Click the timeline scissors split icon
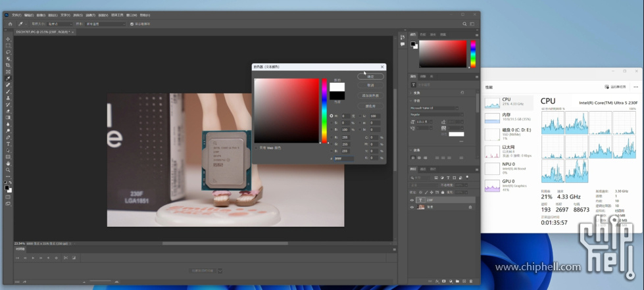This screenshot has height=290, width=644. click(66, 258)
